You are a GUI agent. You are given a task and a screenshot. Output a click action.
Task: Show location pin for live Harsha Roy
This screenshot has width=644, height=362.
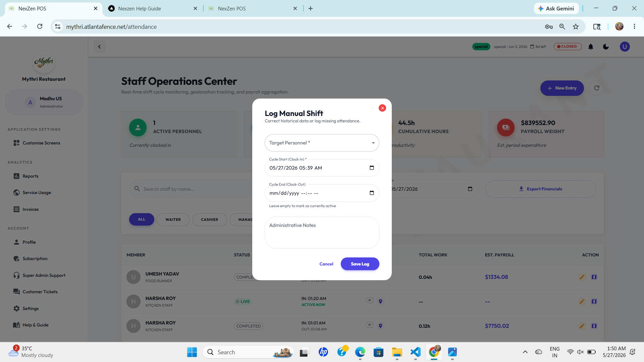pyautogui.click(x=380, y=301)
